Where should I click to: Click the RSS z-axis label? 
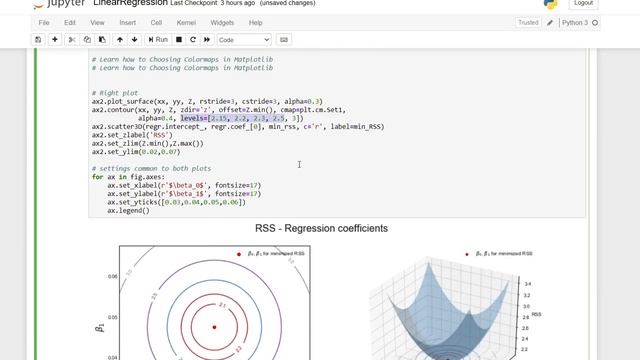coord(536,314)
